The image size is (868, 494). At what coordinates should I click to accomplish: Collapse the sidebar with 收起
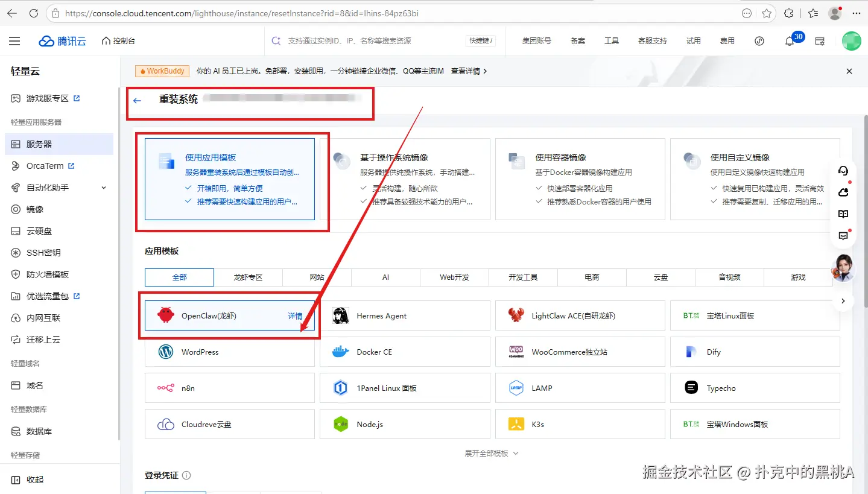(28, 480)
